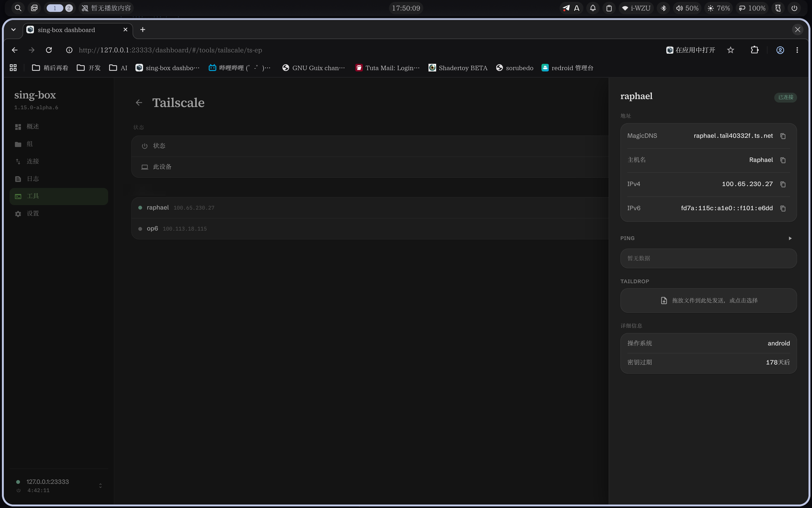The image size is (812, 508).
Task: Open the notifications bell
Action: pyautogui.click(x=593, y=8)
